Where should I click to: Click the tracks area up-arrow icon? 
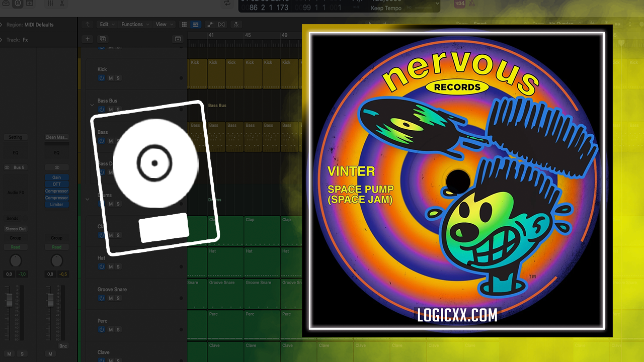[89, 24]
